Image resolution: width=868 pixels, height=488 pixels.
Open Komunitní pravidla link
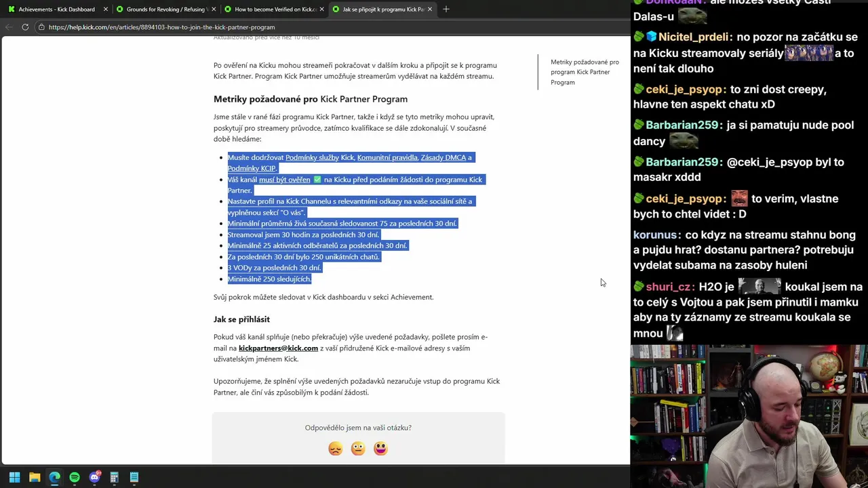387,157
